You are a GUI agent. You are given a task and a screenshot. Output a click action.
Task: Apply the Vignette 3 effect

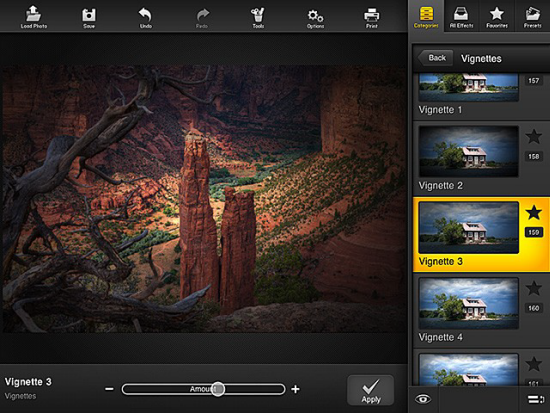[371, 390]
